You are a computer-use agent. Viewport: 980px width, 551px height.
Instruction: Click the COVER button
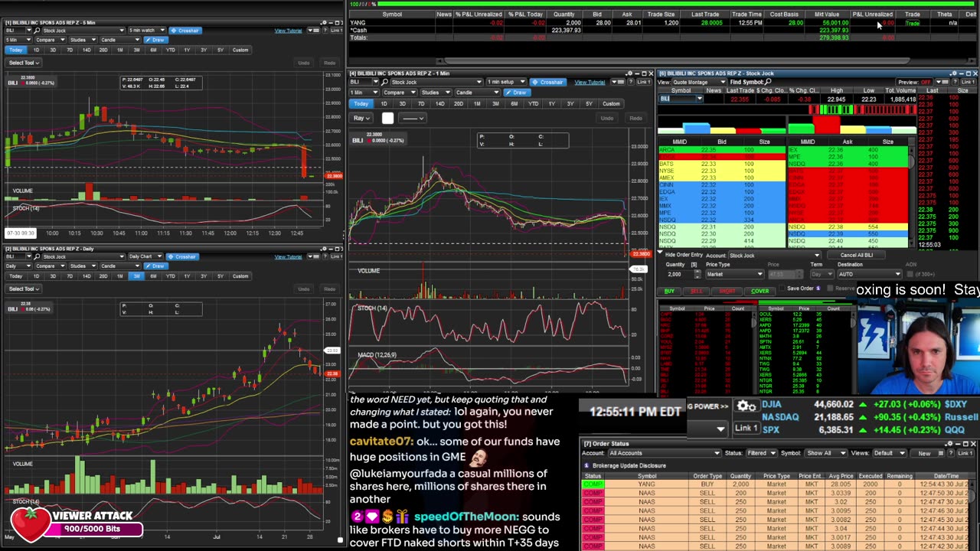pos(759,291)
